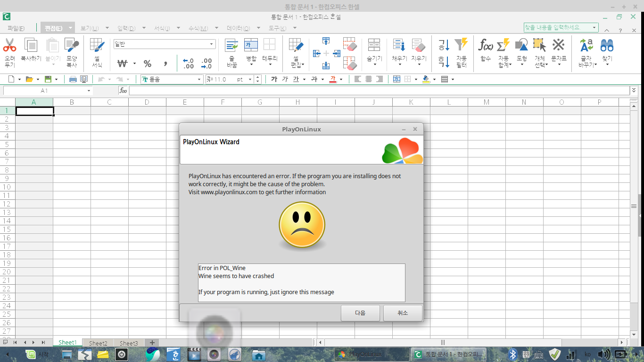
Task: Increase decimal places
Action: click(188, 64)
